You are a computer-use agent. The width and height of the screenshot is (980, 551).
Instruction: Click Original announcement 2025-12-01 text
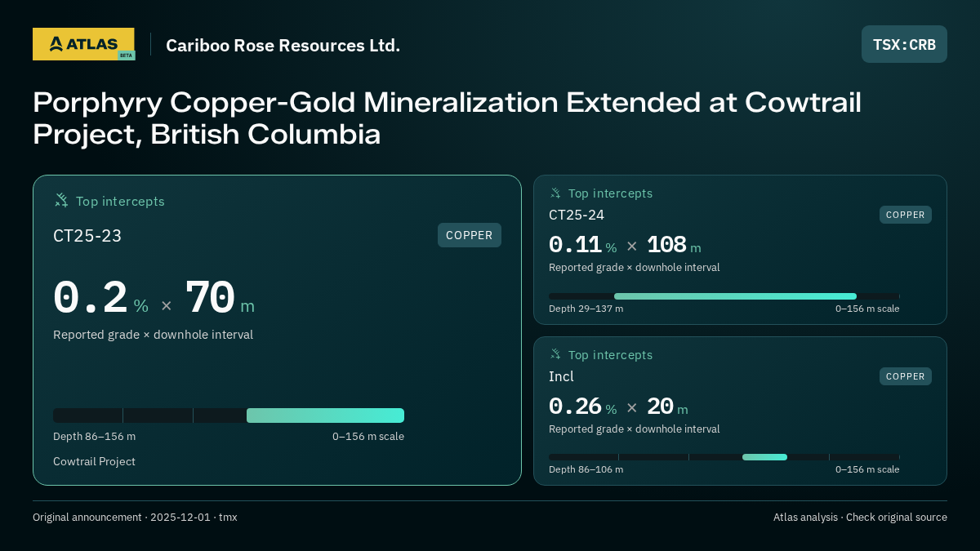[x=135, y=517]
